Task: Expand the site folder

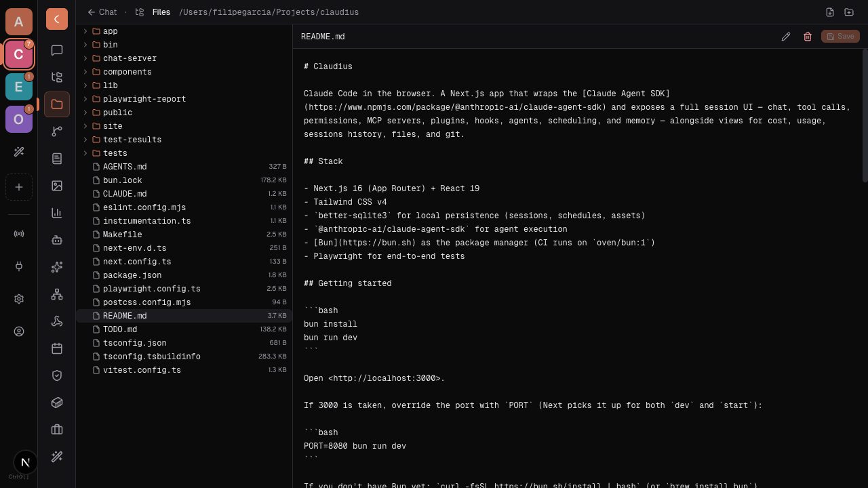Action: click(184, 126)
